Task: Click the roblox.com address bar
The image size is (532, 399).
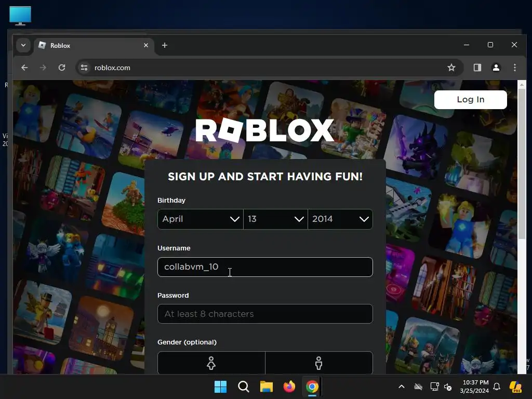Action: [x=270, y=68]
